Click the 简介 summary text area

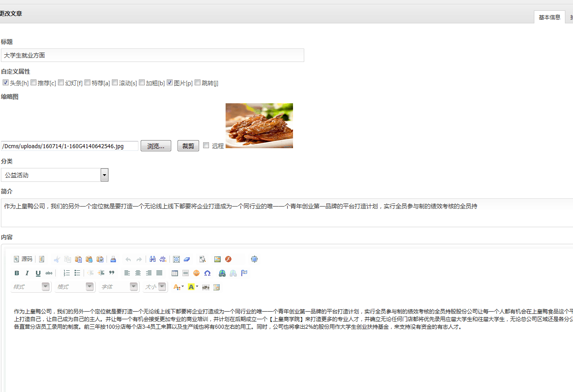click(287, 213)
